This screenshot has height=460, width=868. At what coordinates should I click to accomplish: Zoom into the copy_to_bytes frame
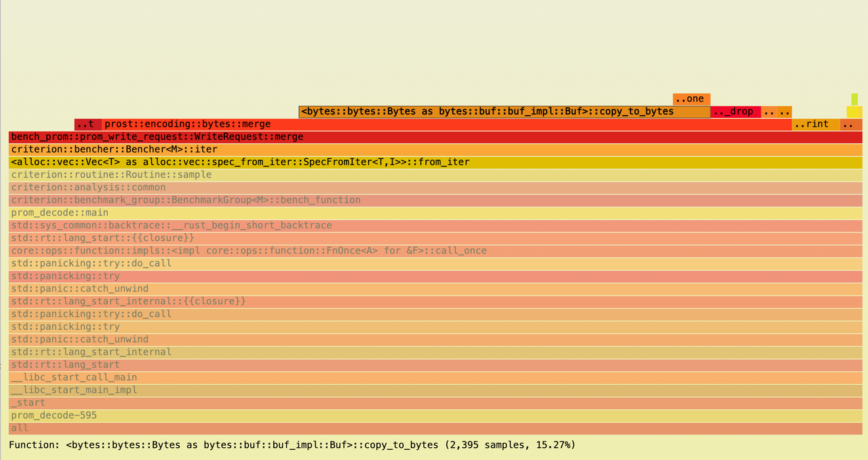[x=503, y=111]
